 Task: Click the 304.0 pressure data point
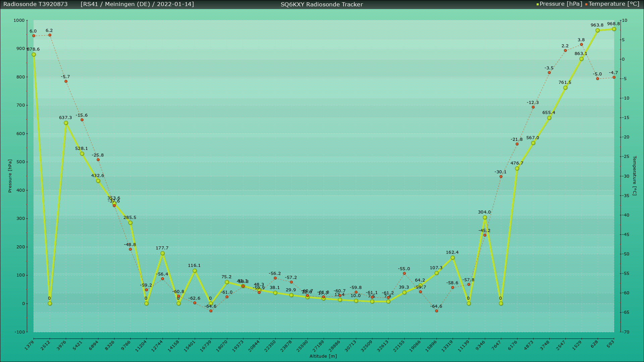coord(485,218)
